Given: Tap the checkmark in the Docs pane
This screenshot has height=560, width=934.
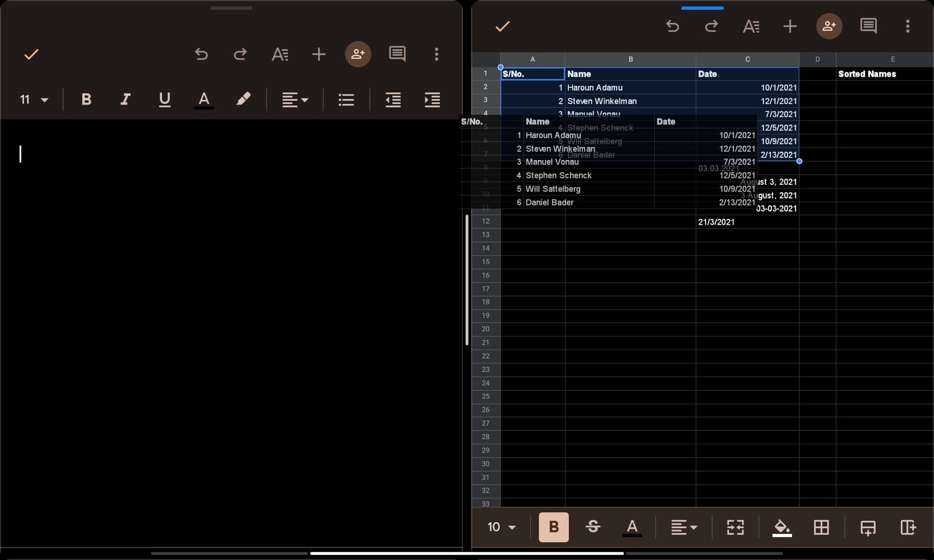Looking at the screenshot, I should click(x=31, y=54).
